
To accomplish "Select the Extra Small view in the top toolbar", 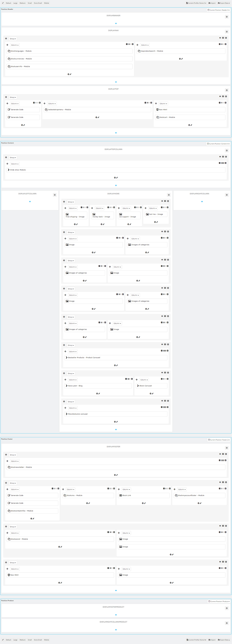I will [x=38, y=3].
